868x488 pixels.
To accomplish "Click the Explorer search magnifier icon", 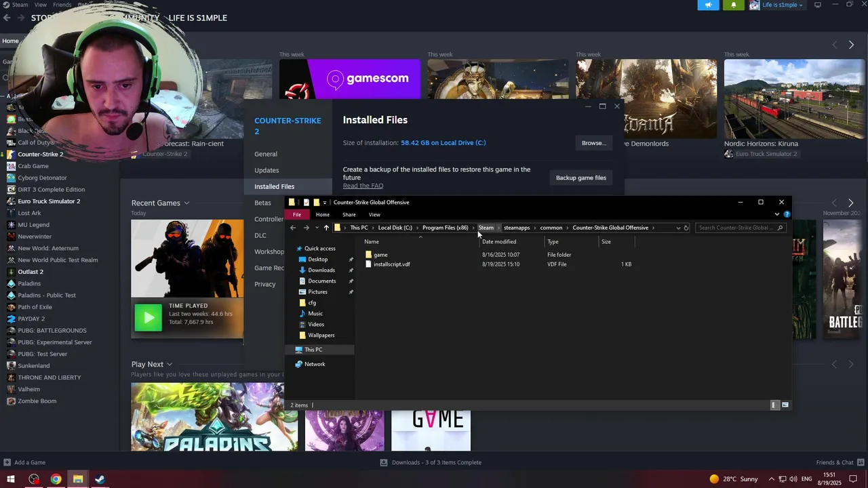I will tap(781, 228).
